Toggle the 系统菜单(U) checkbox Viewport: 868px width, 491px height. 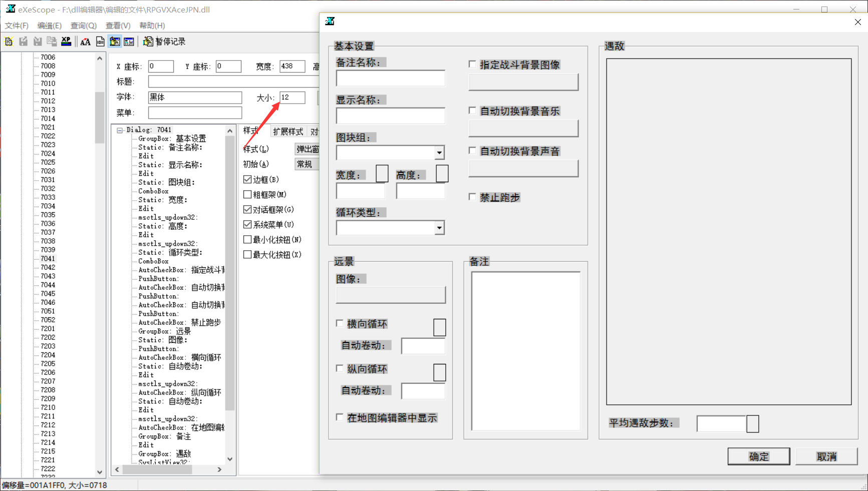tap(247, 224)
